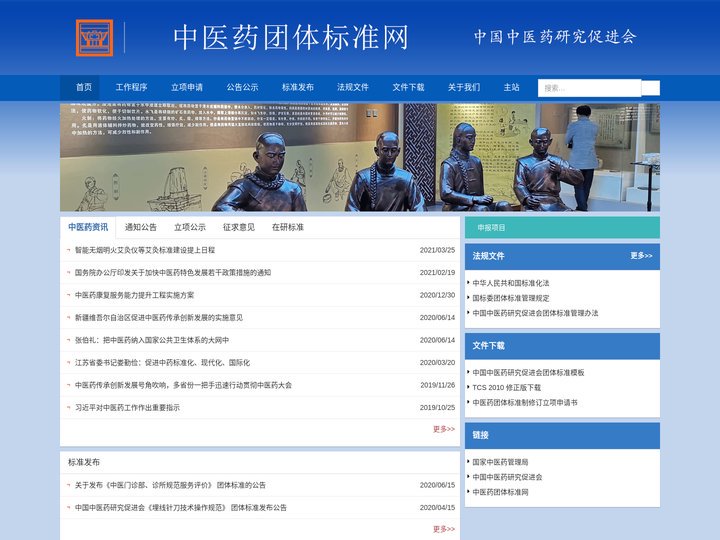The image size is (720, 540).
Task: Click the date 2020/03/20
Action: click(x=437, y=363)
